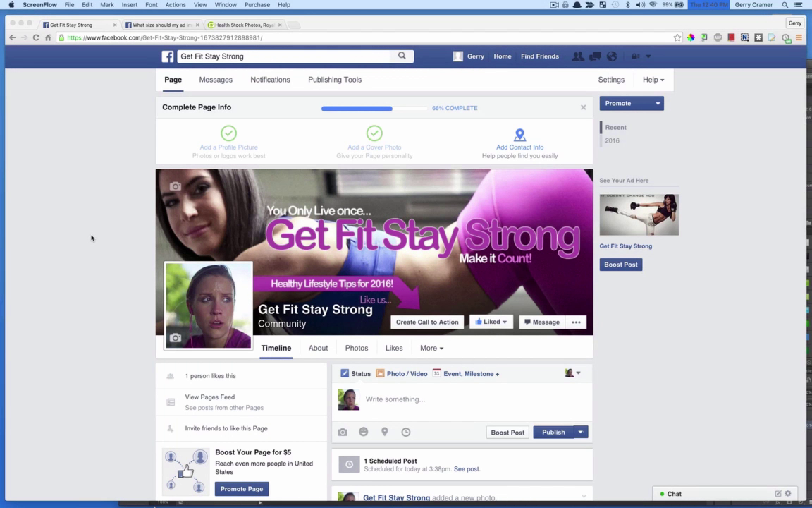Click the See post link
The height and width of the screenshot is (508, 812).
[467, 469]
